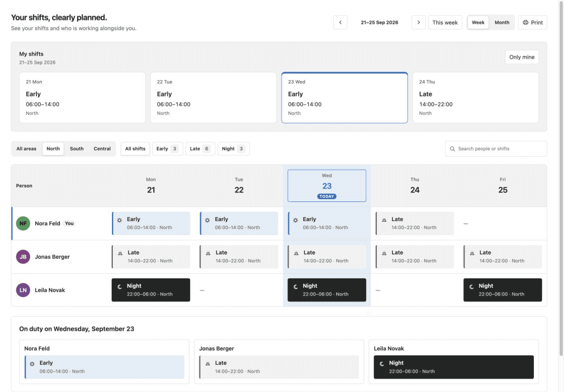564x392 pixels.
Task: Click the 'You' badge next to Nora Feld
Action: point(69,223)
